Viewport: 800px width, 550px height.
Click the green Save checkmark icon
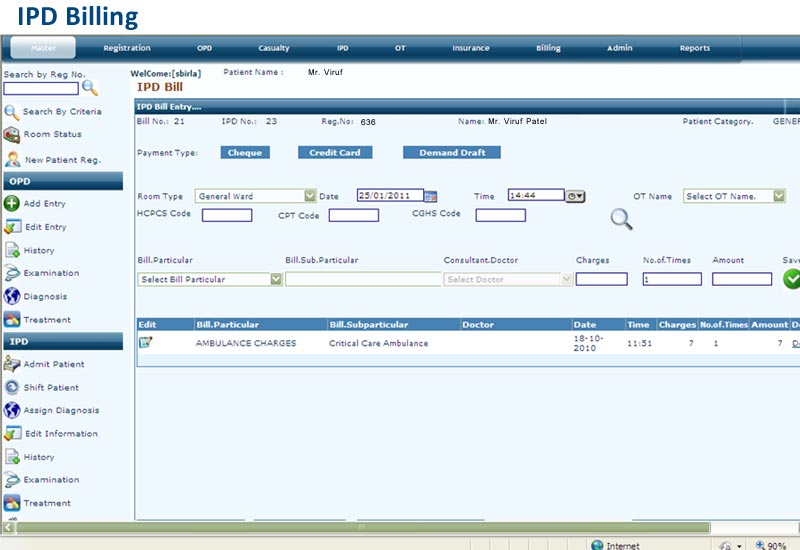point(792,279)
